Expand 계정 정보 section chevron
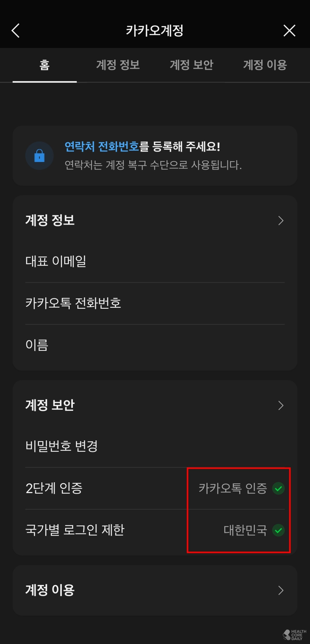 pos(281,221)
